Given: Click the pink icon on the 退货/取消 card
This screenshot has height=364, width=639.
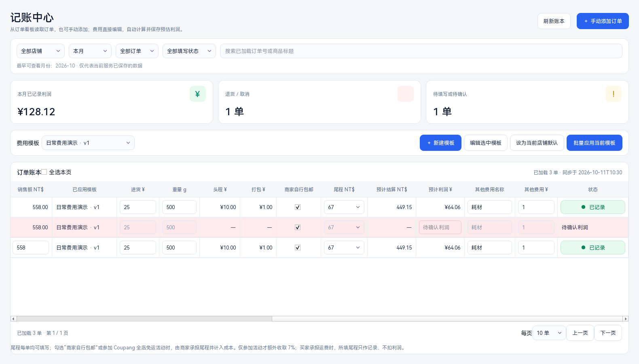Looking at the screenshot, I should (x=406, y=94).
